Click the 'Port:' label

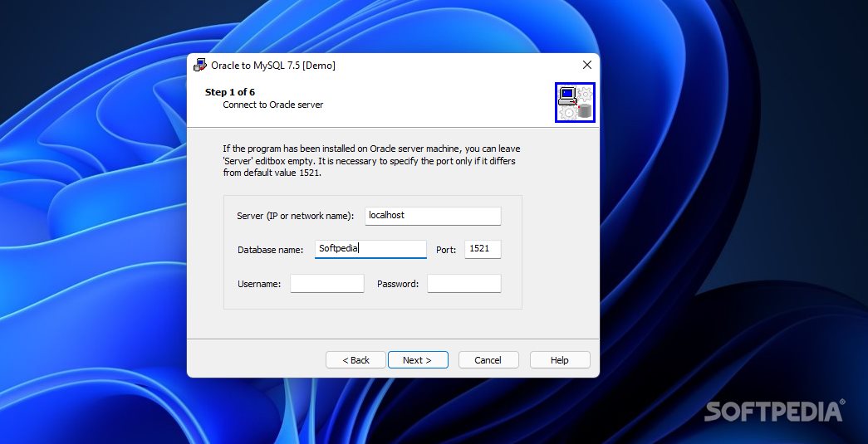pyautogui.click(x=446, y=250)
